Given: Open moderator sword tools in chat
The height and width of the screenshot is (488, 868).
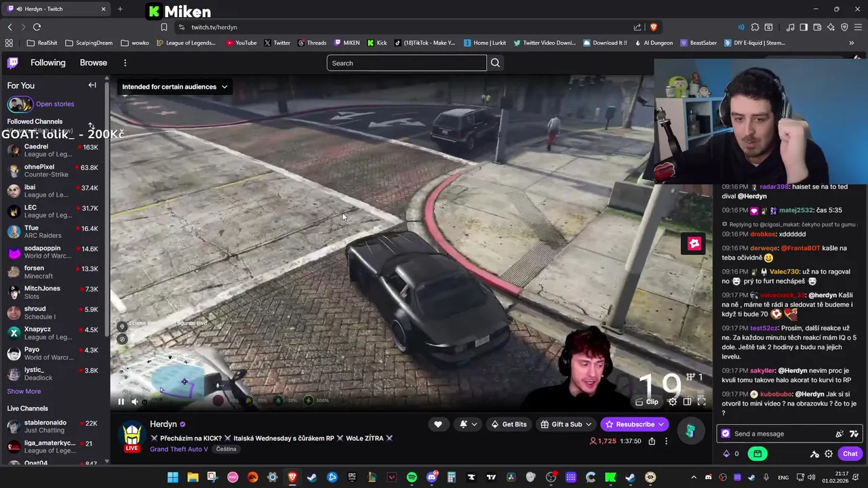Looking at the screenshot, I should 814,454.
